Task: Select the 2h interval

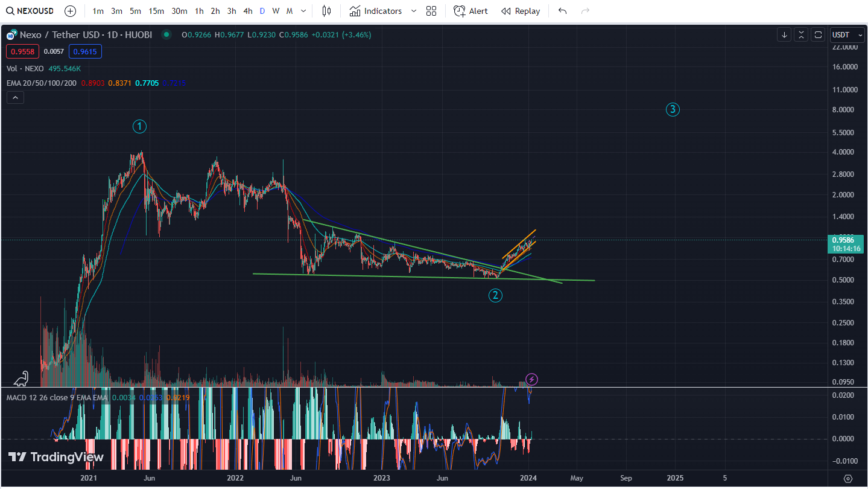Action: point(215,11)
